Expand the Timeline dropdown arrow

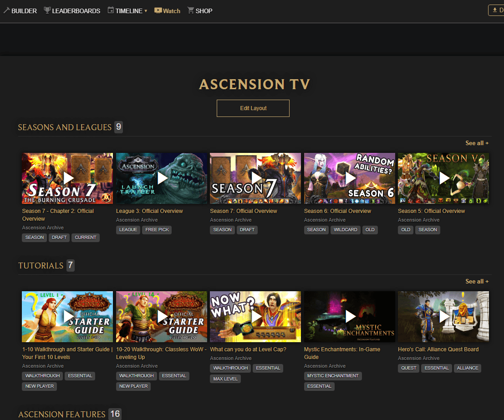tap(146, 11)
